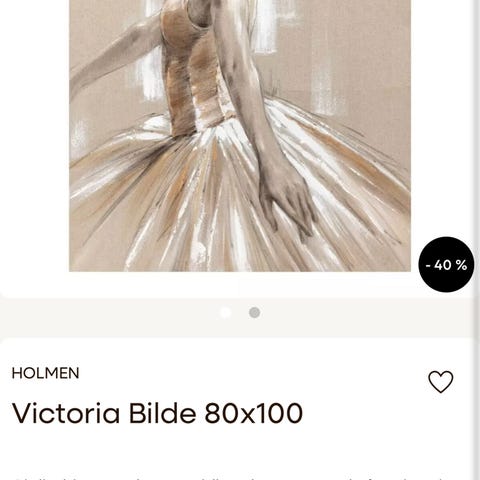The height and width of the screenshot is (480, 480).
Task: Click the word "Victoria" in the product name
Action: (x=66, y=413)
